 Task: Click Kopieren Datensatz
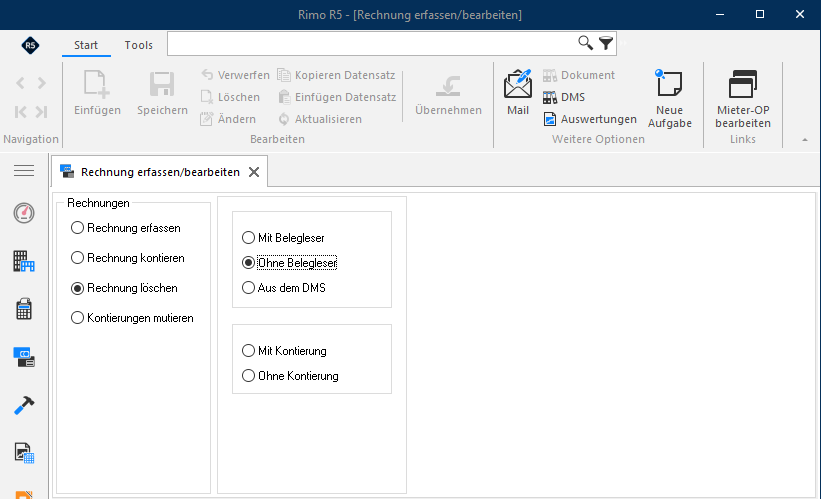(x=336, y=75)
